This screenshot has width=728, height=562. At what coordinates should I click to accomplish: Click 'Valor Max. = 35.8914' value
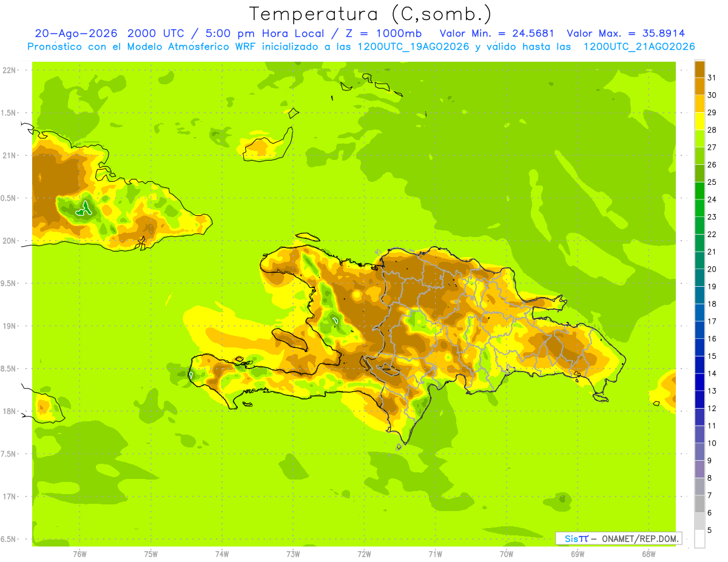[x=627, y=33]
